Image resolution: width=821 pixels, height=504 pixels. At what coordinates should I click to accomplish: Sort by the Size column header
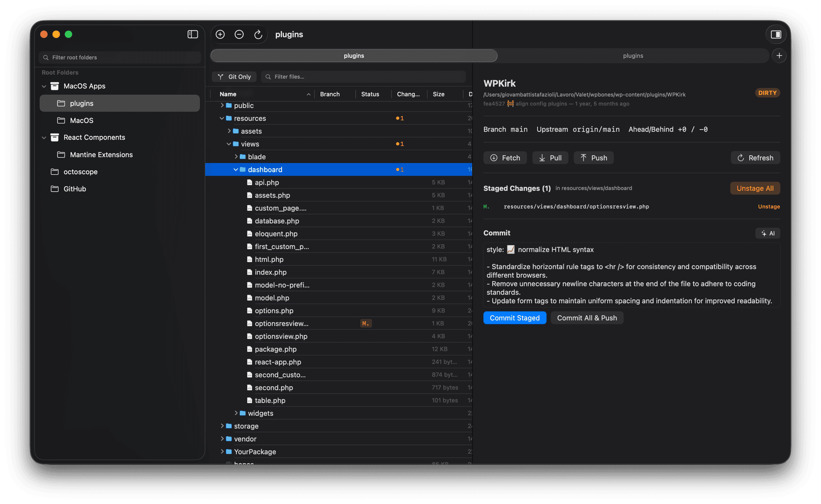[x=445, y=94]
